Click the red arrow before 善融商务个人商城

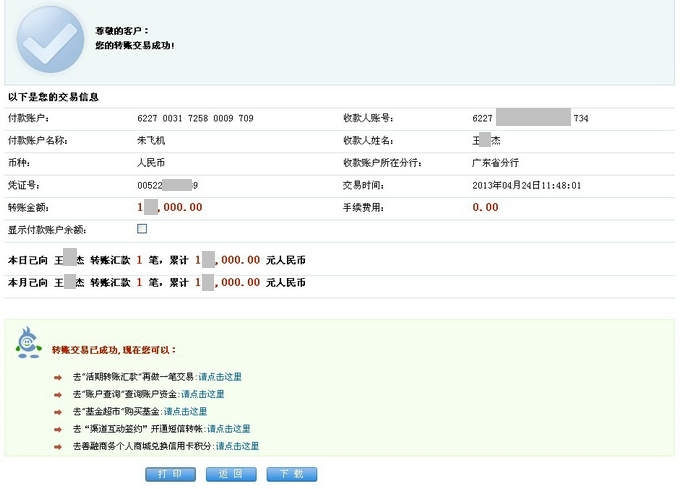pyautogui.click(x=59, y=446)
